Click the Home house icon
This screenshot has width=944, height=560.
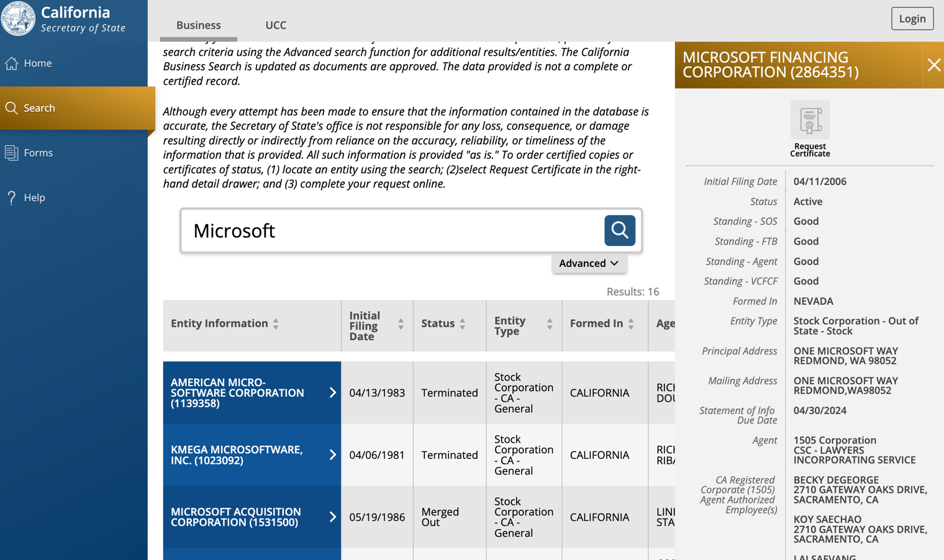click(12, 63)
